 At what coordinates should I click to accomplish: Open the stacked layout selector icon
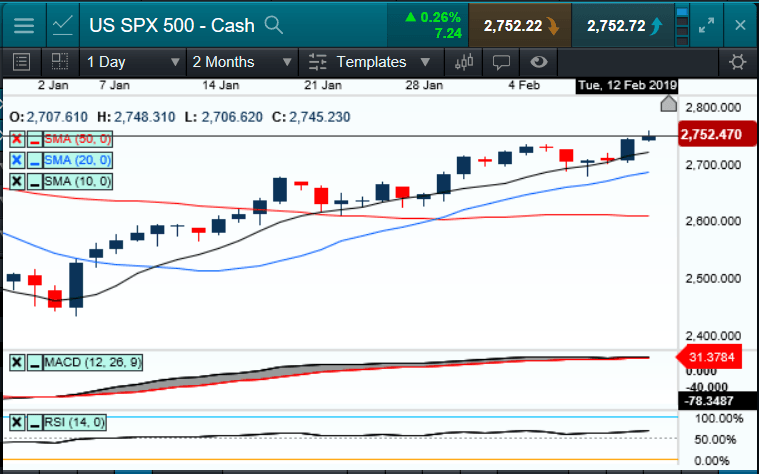[x=682, y=25]
